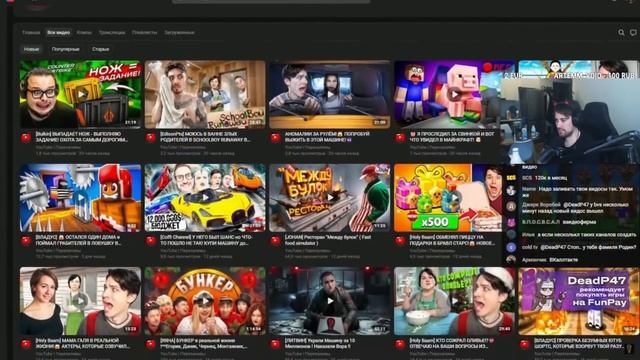
Task: Open the search icon on the channel tab bar
Action: click(621, 33)
